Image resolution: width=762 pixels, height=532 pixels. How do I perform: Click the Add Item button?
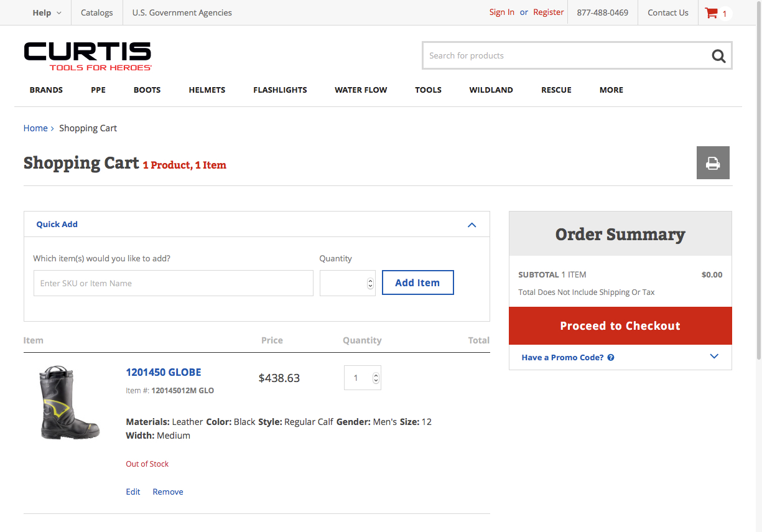tap(417, 282)
